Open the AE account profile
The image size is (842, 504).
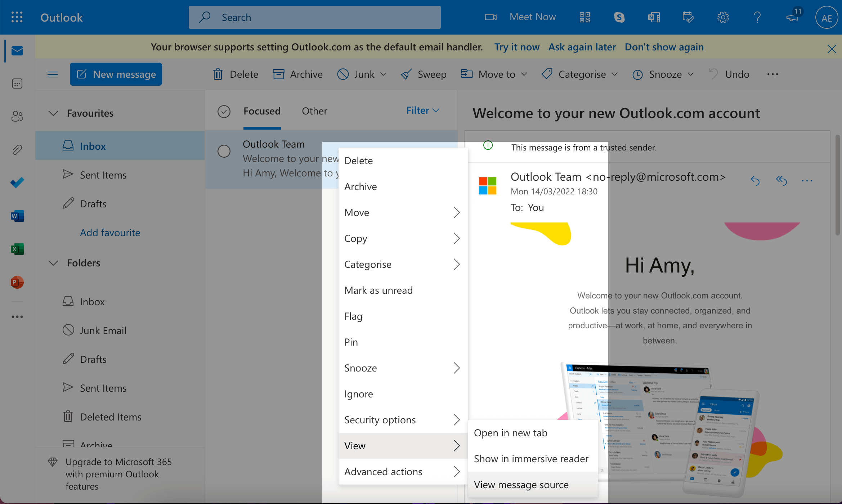coord(827,18)
